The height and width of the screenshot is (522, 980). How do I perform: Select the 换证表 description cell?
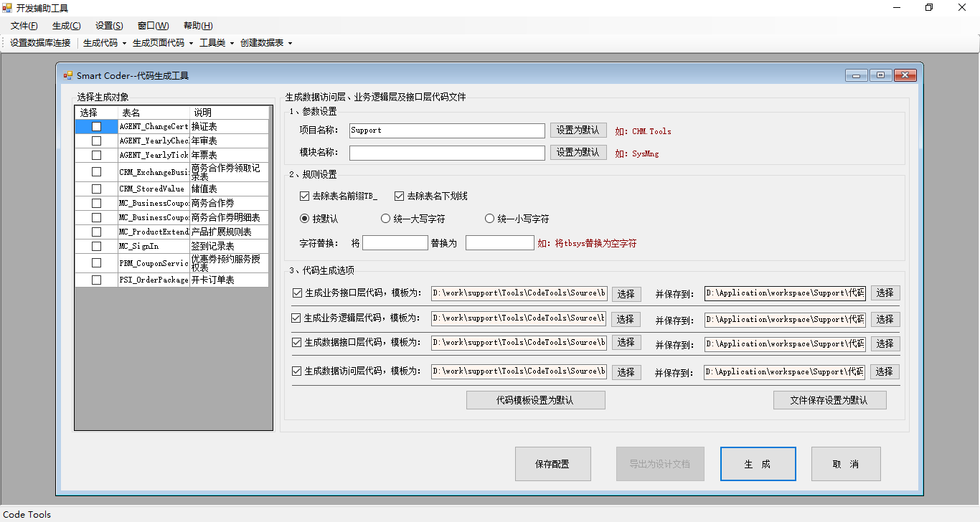tap(229, 126)
